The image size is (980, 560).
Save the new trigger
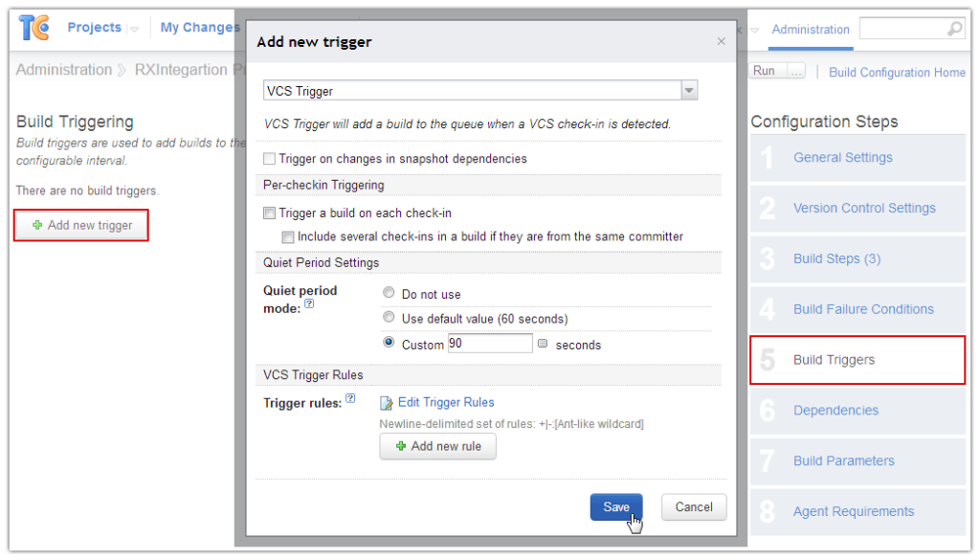pos(616,507)
